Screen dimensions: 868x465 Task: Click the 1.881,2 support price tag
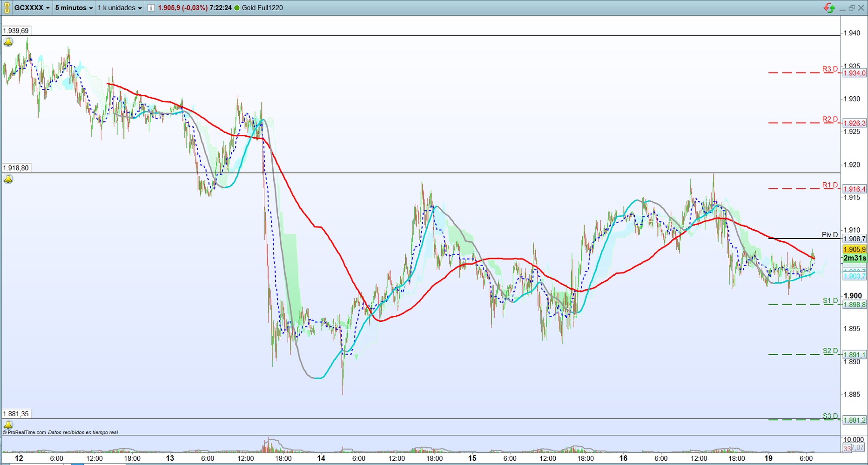[x=855, y=420]
